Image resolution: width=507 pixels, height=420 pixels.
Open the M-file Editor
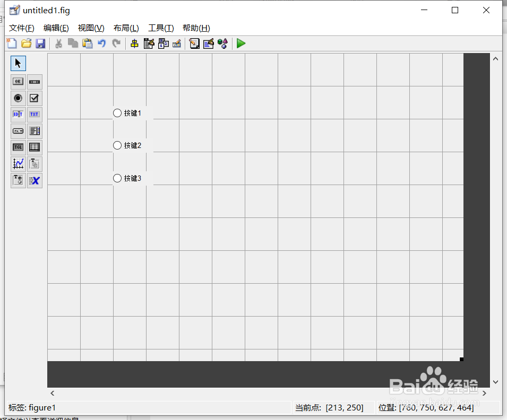click(194, 43)
